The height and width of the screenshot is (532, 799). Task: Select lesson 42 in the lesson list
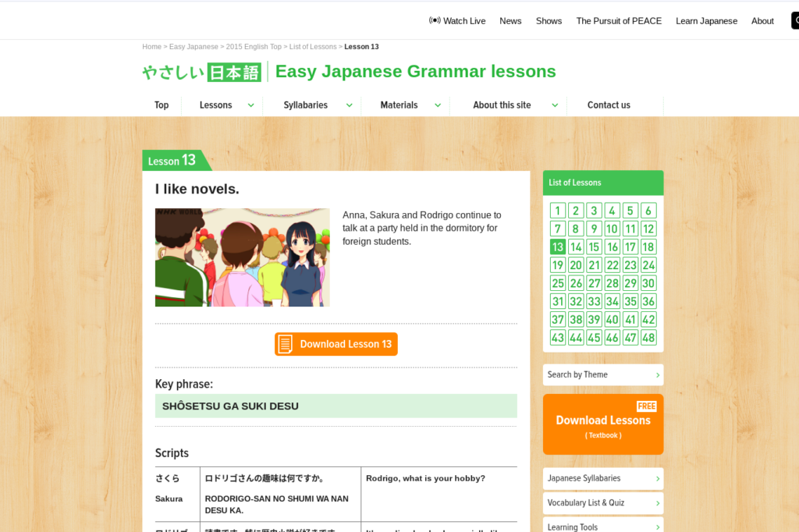pyautogui.click(x=648, y=320)
